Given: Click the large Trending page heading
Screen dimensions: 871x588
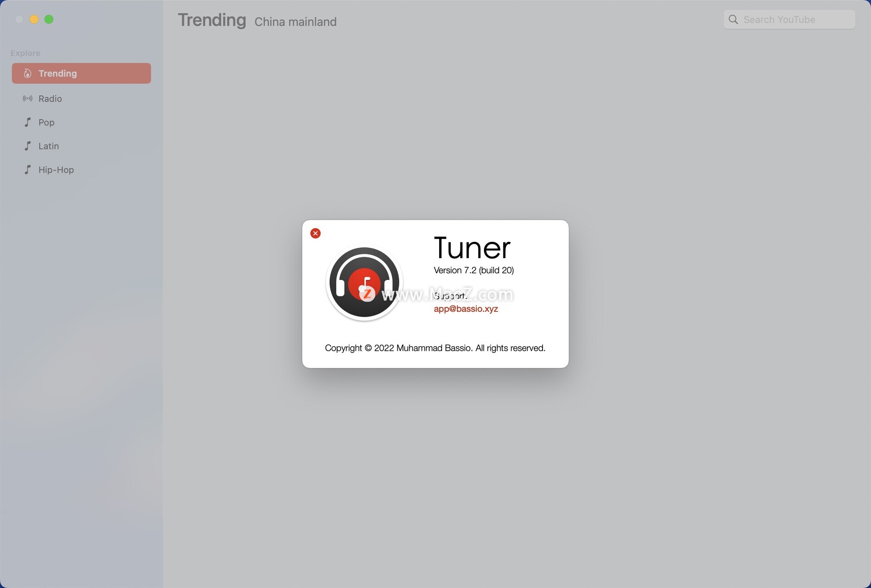Looking at the screenshot, I should point(212,20).
